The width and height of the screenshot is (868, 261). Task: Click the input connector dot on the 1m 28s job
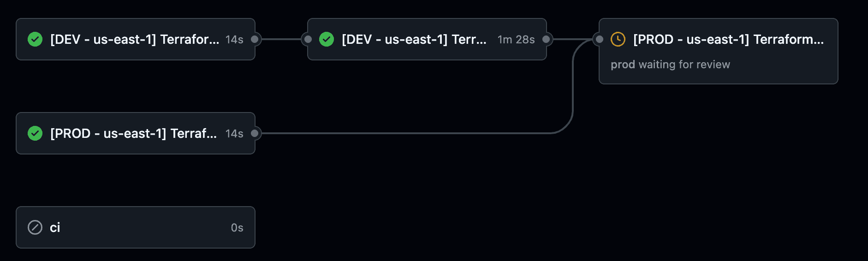point(308,40)
